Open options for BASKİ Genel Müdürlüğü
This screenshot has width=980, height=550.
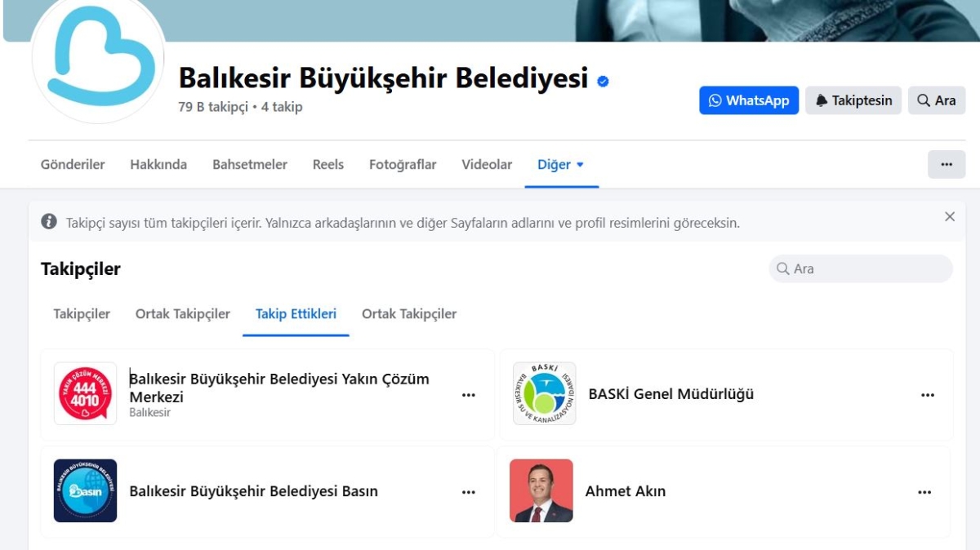[x=928, y=395]
